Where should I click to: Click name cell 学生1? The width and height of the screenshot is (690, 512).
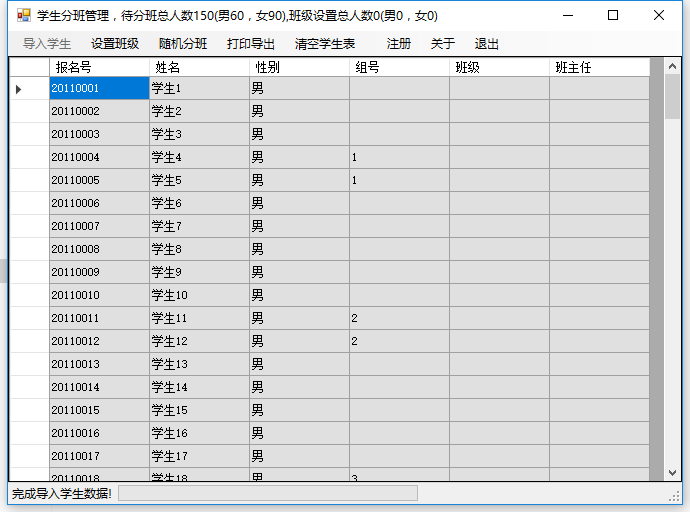click(199, 88)
